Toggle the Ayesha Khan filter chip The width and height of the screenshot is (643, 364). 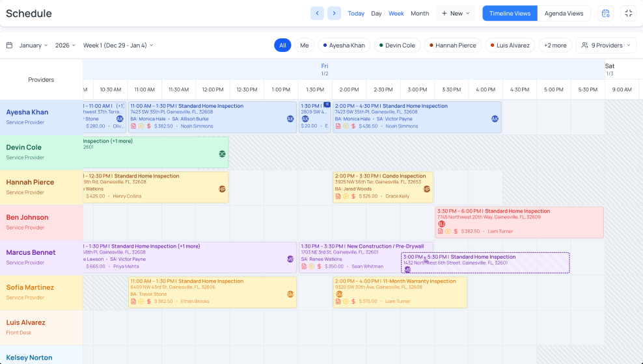(344, 45)
